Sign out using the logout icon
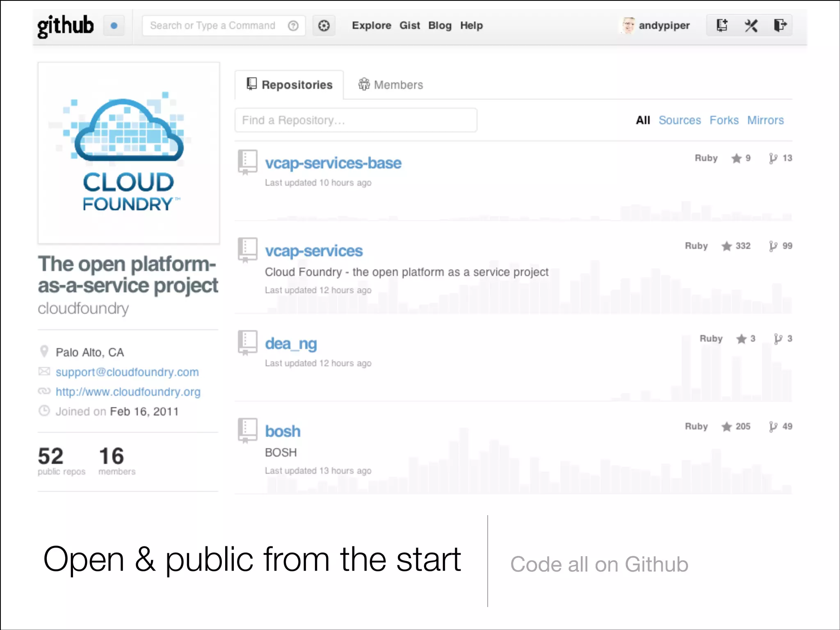This screenshot has height=630, width=840. (780, 25)
